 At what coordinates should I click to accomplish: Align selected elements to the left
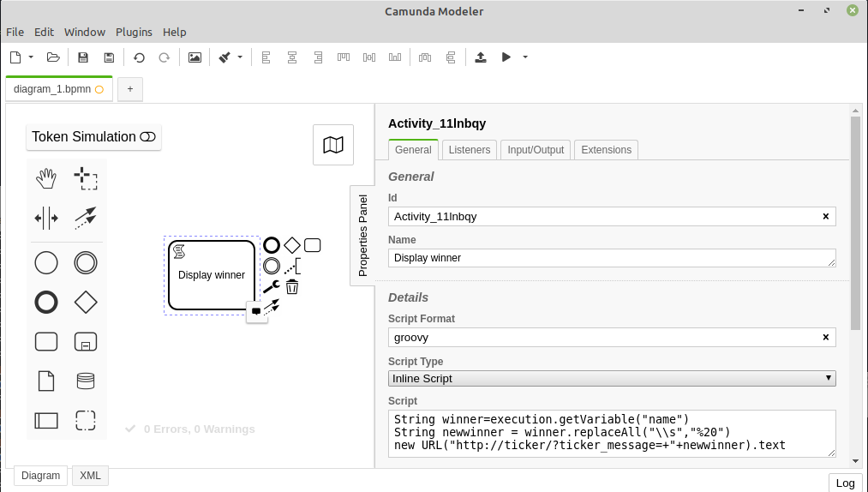click(266, 57)
